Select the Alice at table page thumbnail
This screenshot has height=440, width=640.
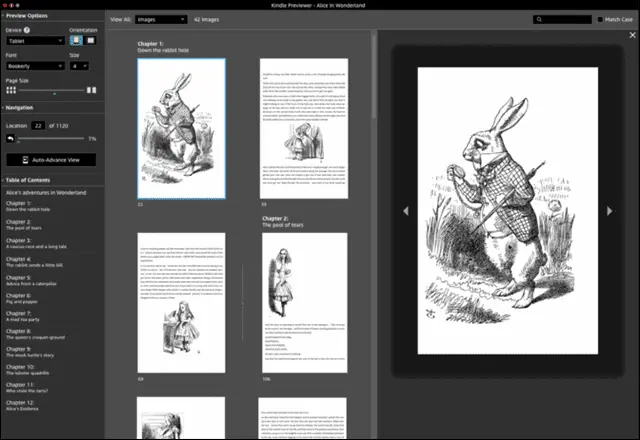[181, 303]
